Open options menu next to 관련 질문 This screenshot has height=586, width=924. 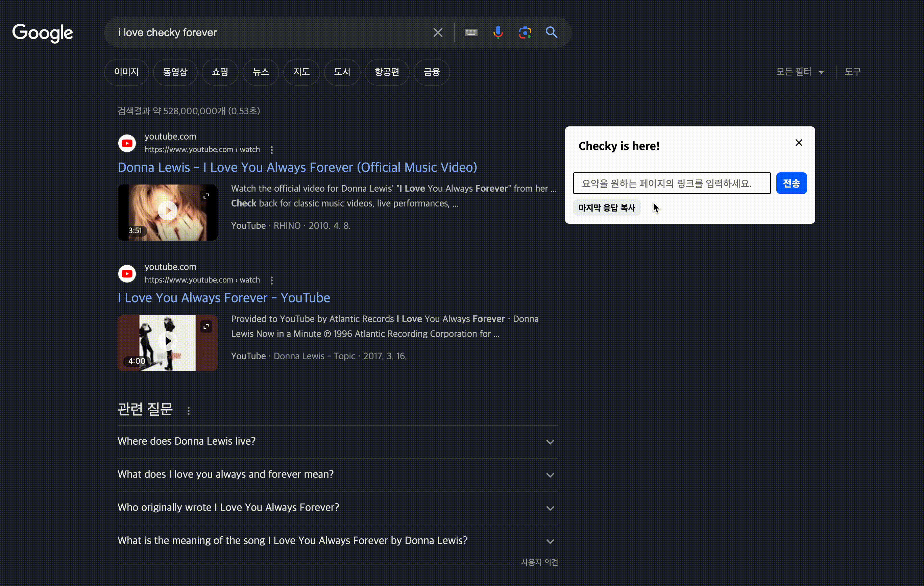188,411
